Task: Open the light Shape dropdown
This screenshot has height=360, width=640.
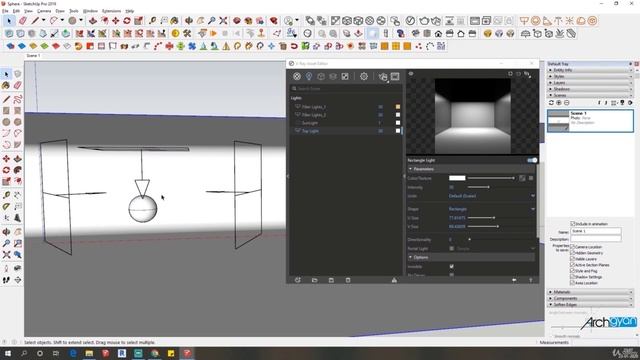Action: pos(491,209)
